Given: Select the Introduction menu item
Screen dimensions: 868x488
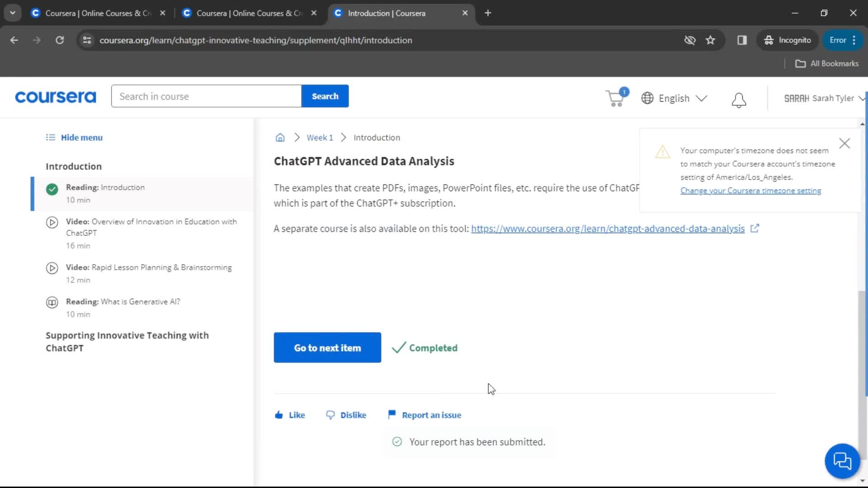Looking at the screenshot, I should [74, 166].
